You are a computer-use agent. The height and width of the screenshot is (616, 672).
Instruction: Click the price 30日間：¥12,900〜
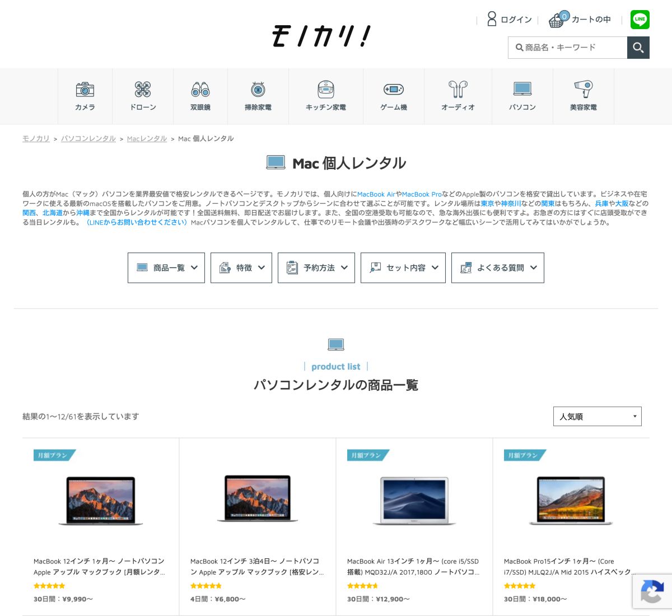click(x=379, y=599)
